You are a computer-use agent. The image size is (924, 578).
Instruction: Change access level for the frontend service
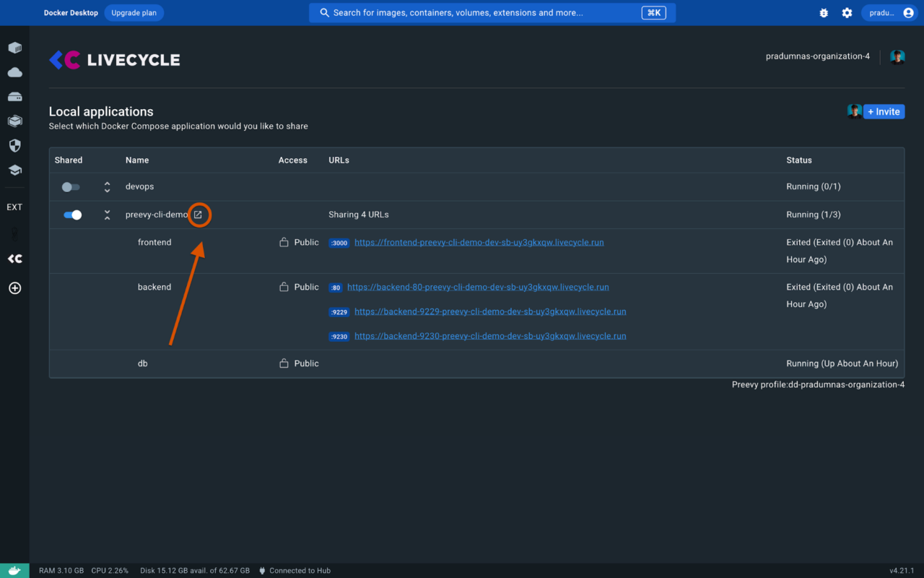298,242
